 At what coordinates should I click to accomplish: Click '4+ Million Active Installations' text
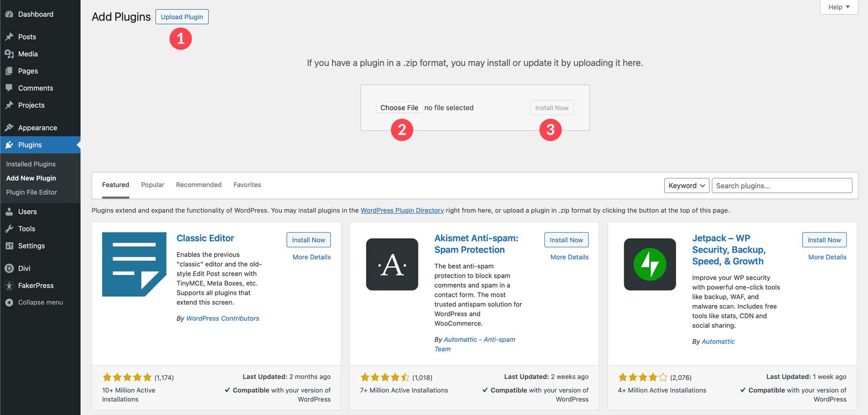tap(662, 390)
